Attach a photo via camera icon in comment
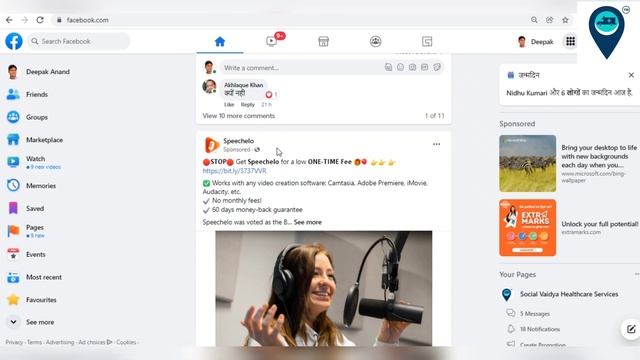 (413, 67)
